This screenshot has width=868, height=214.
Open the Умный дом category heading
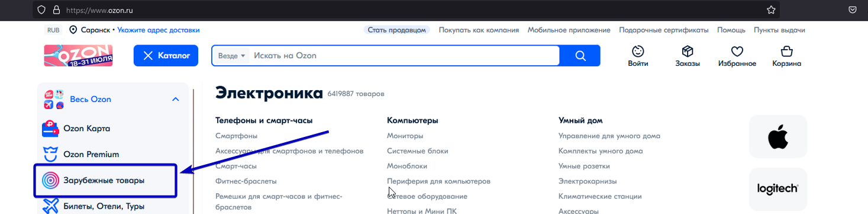580,120
